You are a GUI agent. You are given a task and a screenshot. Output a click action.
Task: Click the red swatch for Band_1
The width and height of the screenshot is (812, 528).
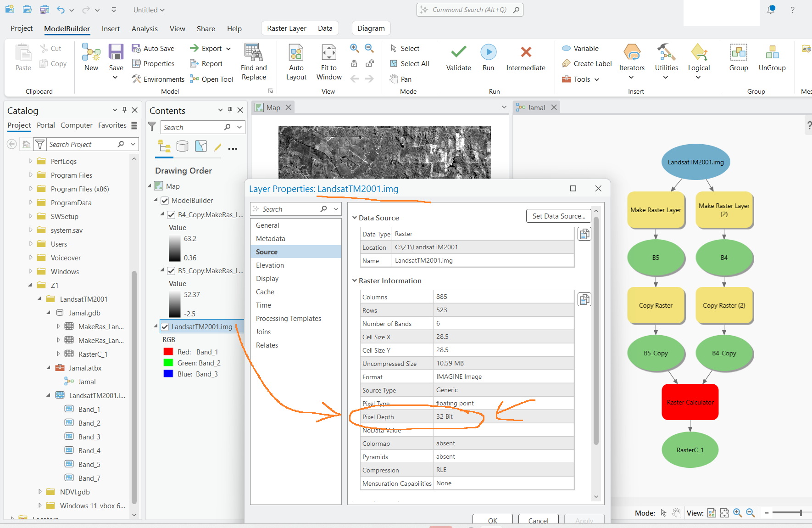point(167,351)
